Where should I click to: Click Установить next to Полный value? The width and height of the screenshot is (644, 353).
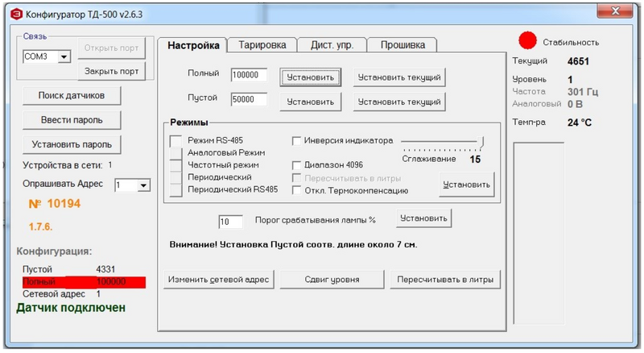pos(311,77)
